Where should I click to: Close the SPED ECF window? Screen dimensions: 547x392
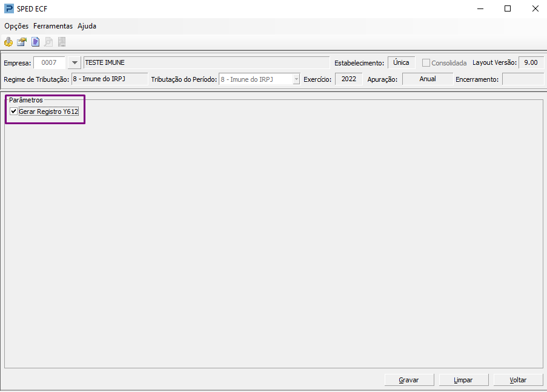click(535, 8)
